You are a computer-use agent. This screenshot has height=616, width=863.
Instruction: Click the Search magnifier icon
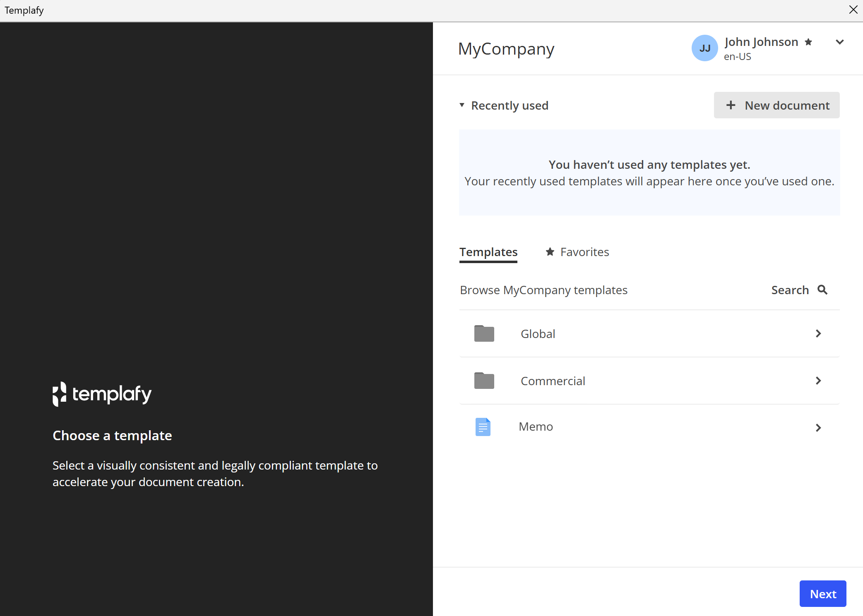(822, 290)
